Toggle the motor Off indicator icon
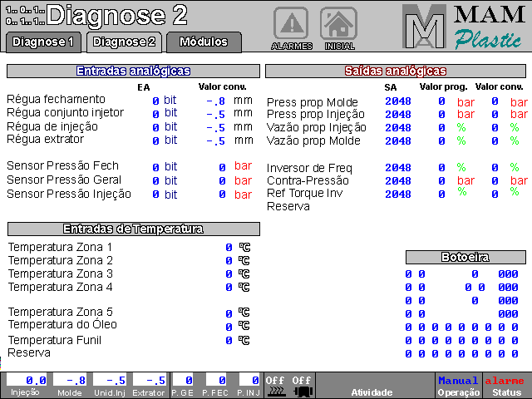The height and width of the screenshot is (399, 532). (x=302, y=386)
